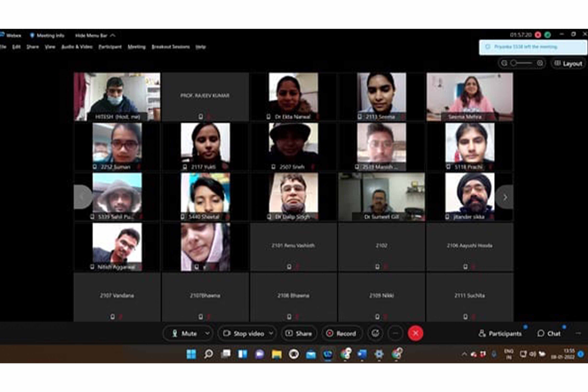Open the Audio & Video menu
This screenshot has width=588, height=392.
(x=77, y=47)
